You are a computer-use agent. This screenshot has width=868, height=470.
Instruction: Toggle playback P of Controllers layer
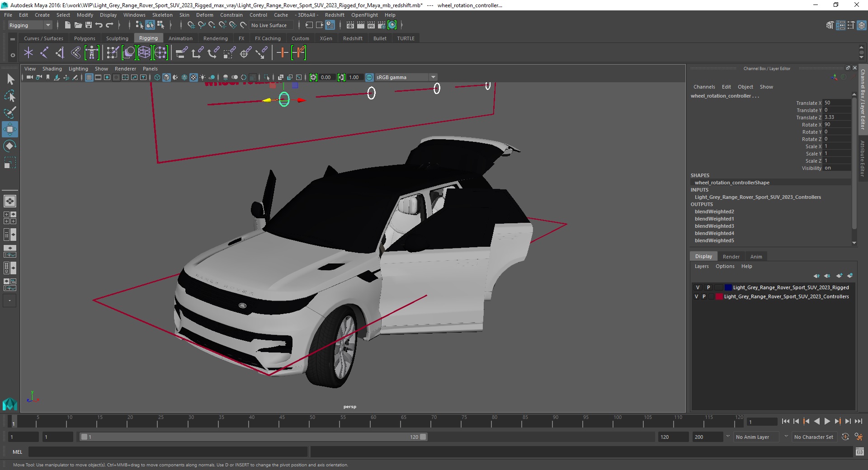point(704,296)
